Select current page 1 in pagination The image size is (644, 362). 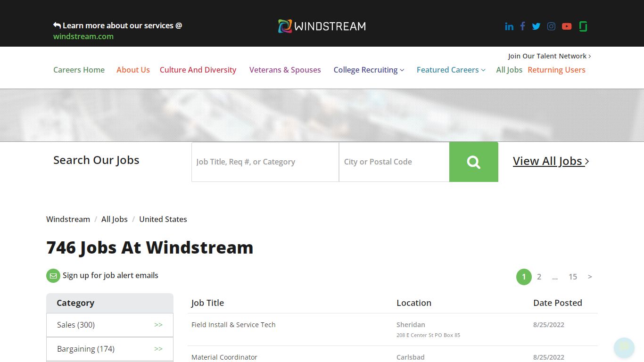coord(524,277)
